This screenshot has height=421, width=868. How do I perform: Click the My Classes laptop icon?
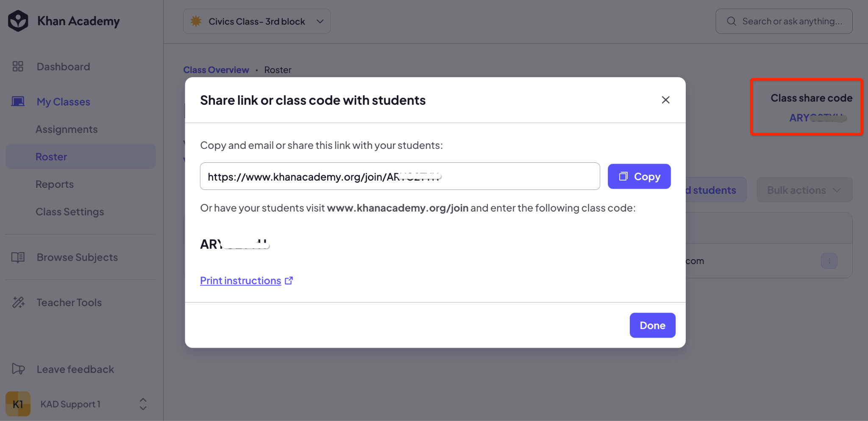(x=18, y=102)
